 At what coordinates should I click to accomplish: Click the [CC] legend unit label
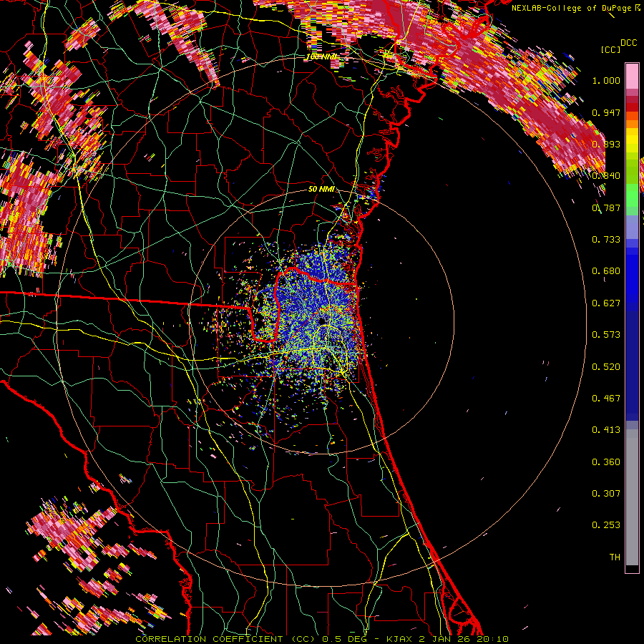611,49
